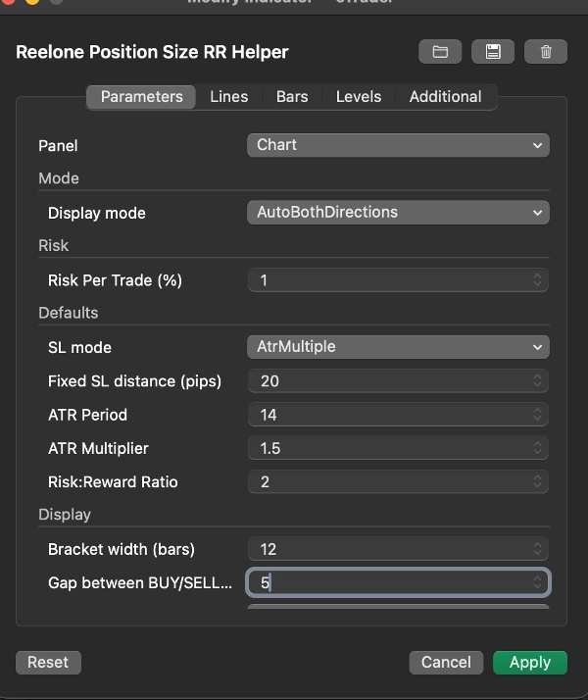588x700 pixels.
Task: Click the SL mode label
Action: point(79,348)
